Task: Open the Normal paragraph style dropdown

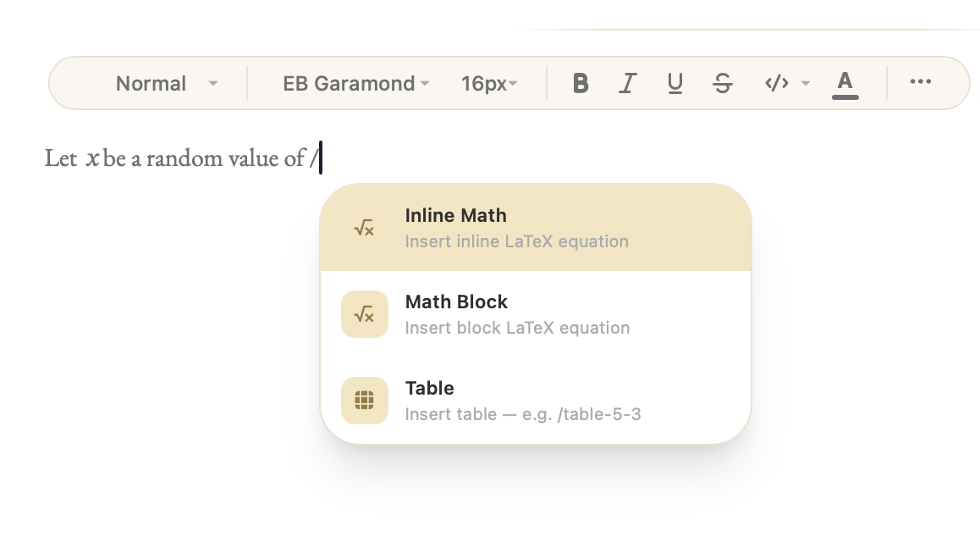Action: point(166,84)
